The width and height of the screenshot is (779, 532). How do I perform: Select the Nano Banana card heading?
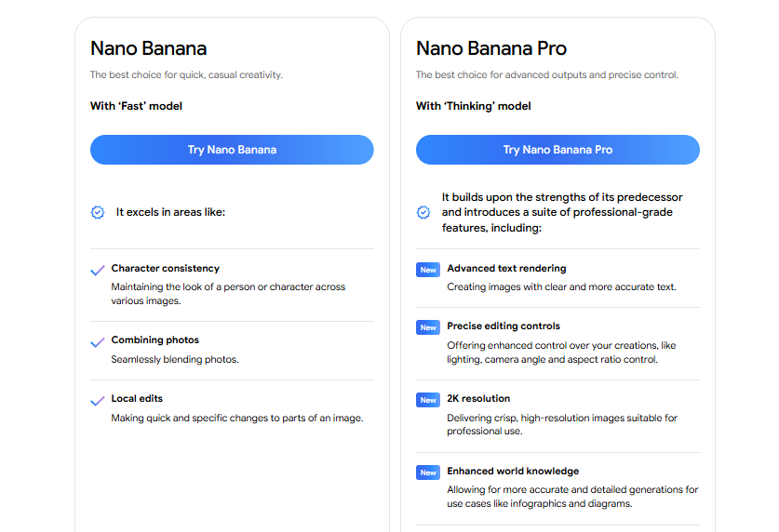coord(149,48)
